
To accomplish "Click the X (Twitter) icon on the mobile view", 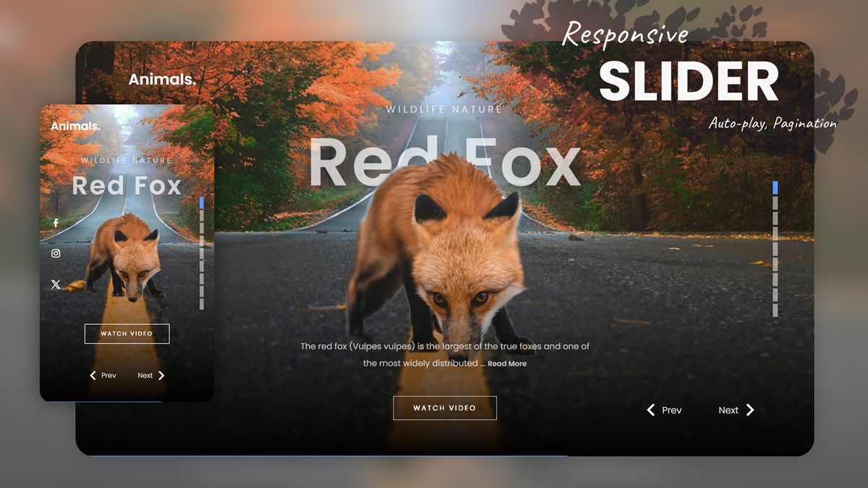I will 56,284.
